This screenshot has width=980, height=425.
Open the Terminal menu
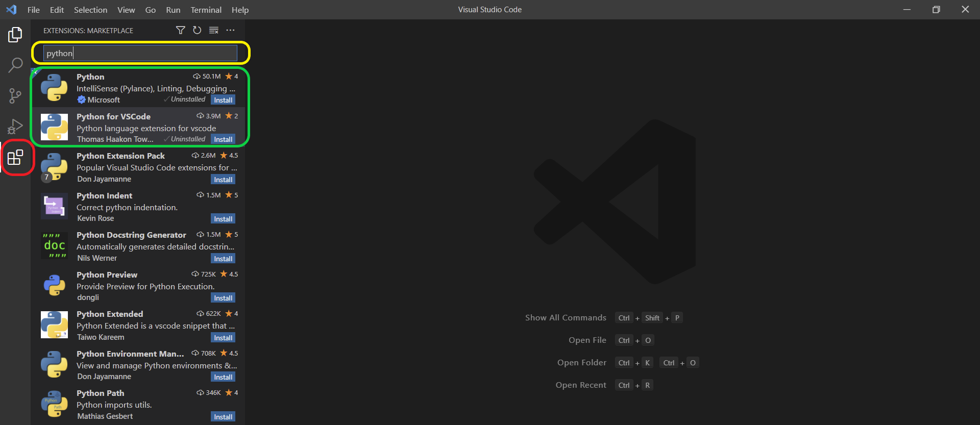(x=206, y=10)
